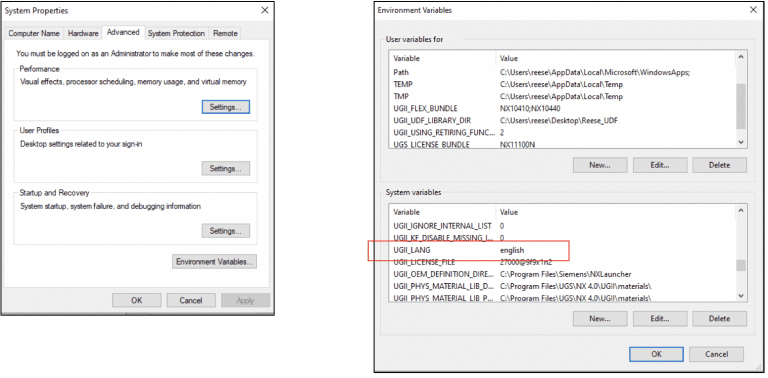Image resolution: width=768 pixels, height=378 pixels.
Task: Open the System Protection tab
Action: tap(176, 33)
